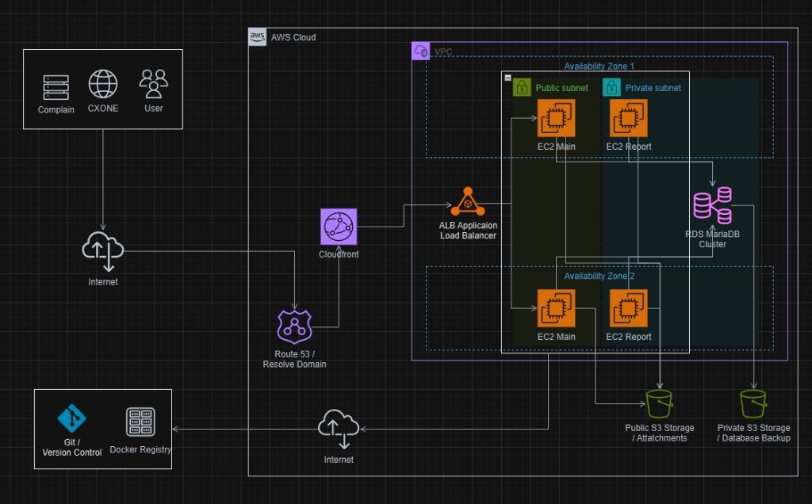Select the Internet cloud icon near Docker Registry

(x=339, y=429)
